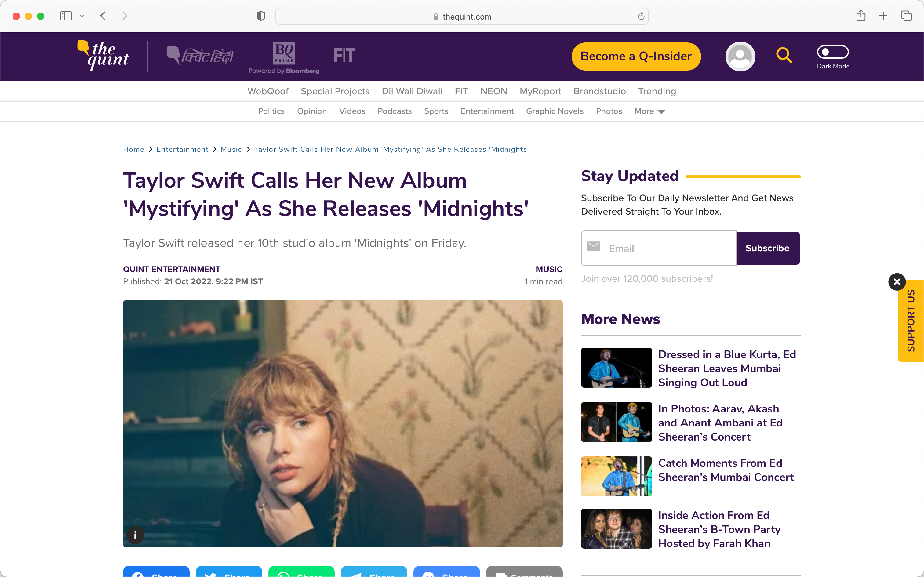Screen dimensions: 924x577
Task: Click Safari's privacy shield icon
Action: click(261, 16)
